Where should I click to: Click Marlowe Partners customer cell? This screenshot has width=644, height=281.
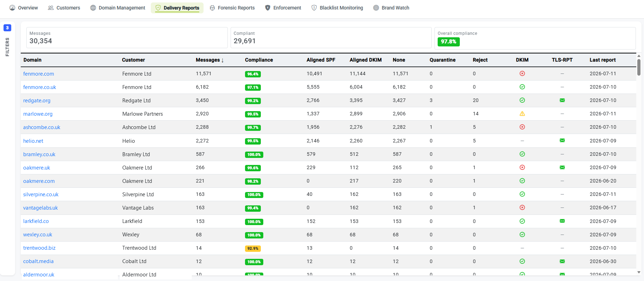pyautogui.click(x=143, y=114)
